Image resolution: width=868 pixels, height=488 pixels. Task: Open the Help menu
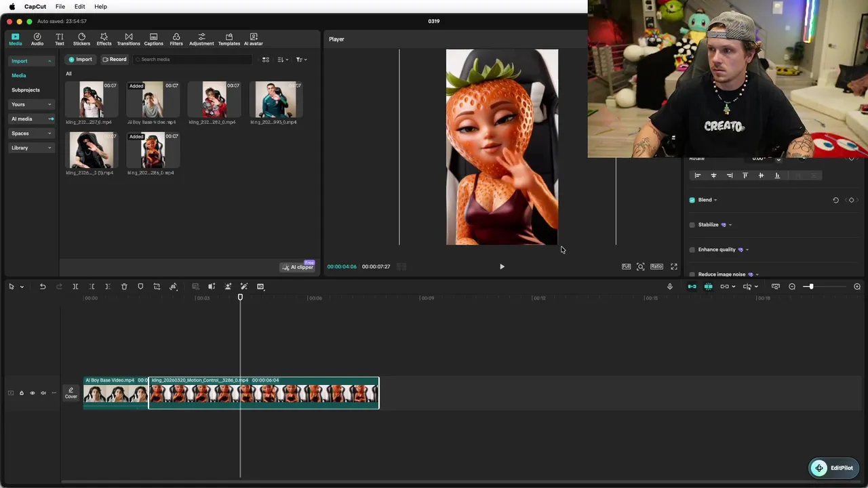[x=100, y=6]
